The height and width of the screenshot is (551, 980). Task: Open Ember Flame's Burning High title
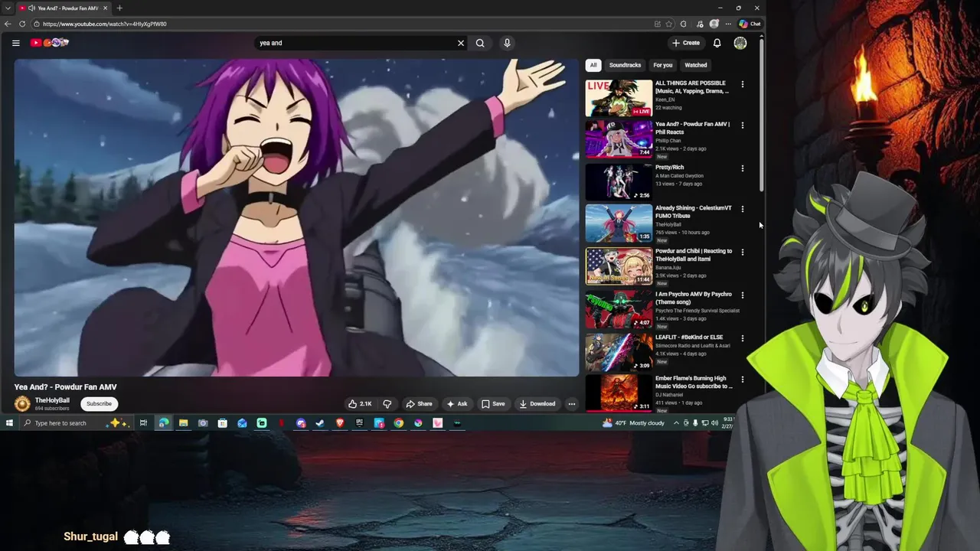click(x=694, y=382)
